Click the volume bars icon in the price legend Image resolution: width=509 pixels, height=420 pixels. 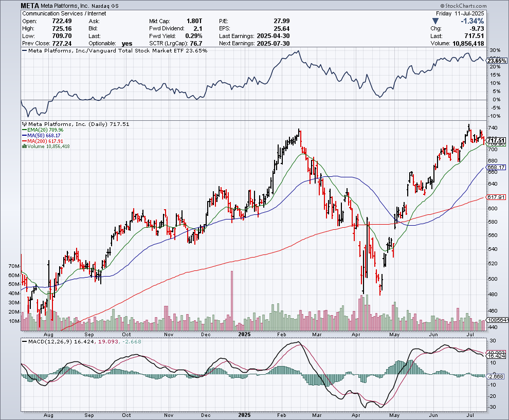[24, 147]
